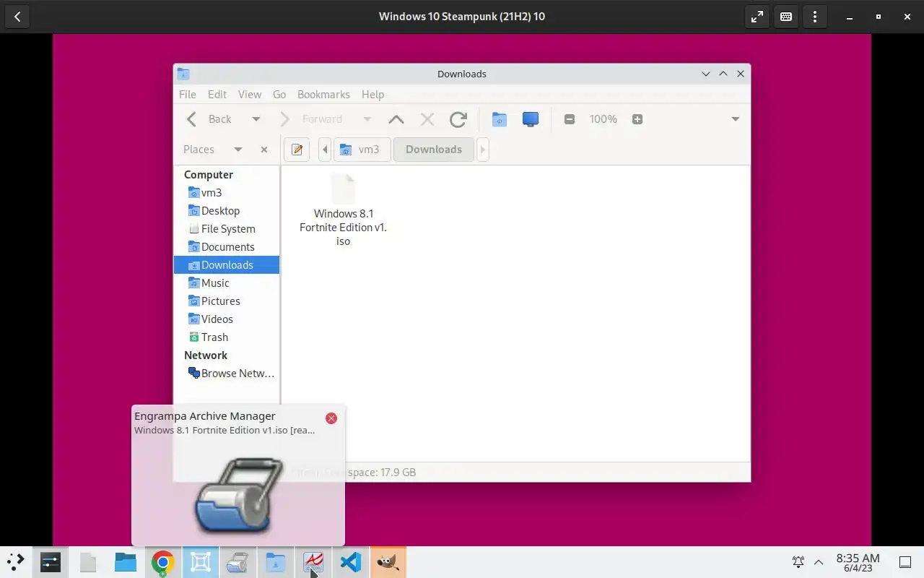Open the application launcher in taskbar
Screen dimensions: 924x578
(15, 561)
